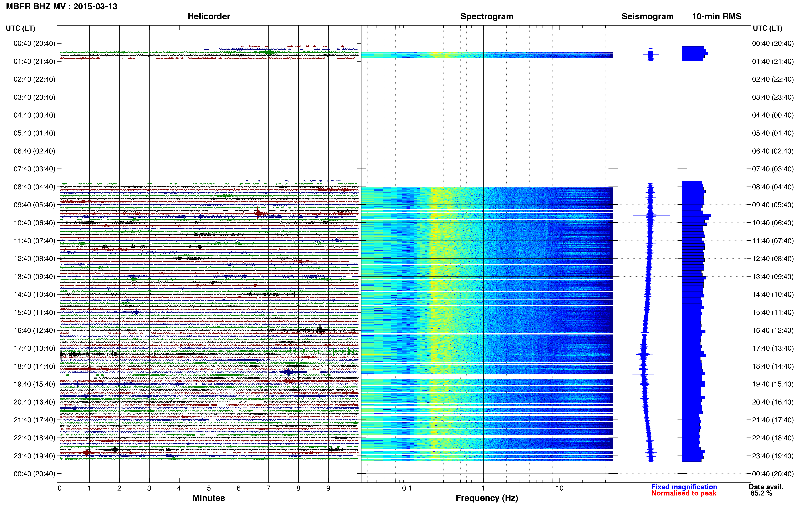Click the 'Frequency (Hz)' x-axis label
This screenshot has width=812, height=508.
pyautogui.click(x=487, y=498)
